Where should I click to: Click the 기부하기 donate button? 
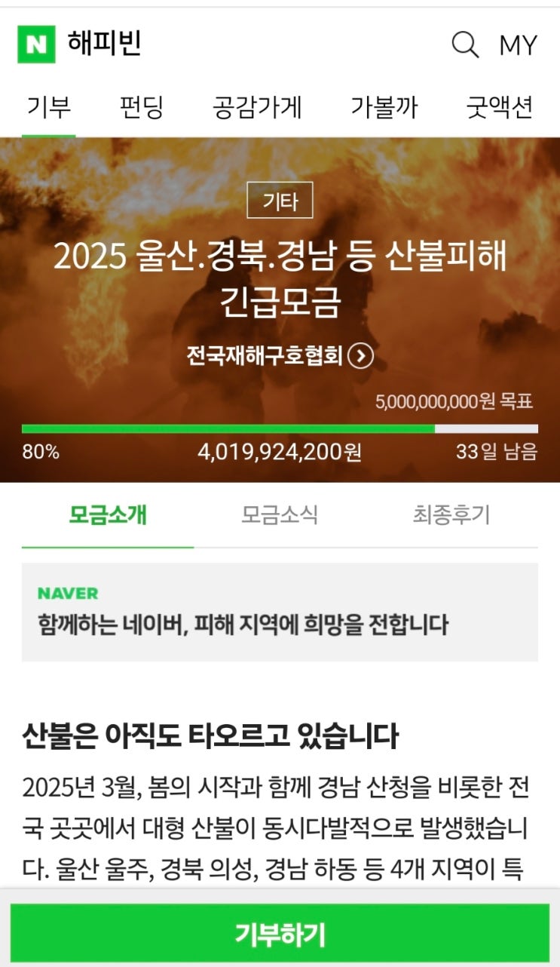click(x=280, y=934)
